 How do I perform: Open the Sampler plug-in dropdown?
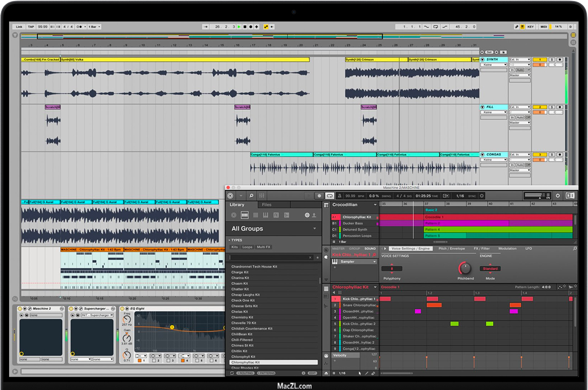click(x=374, y=262)
